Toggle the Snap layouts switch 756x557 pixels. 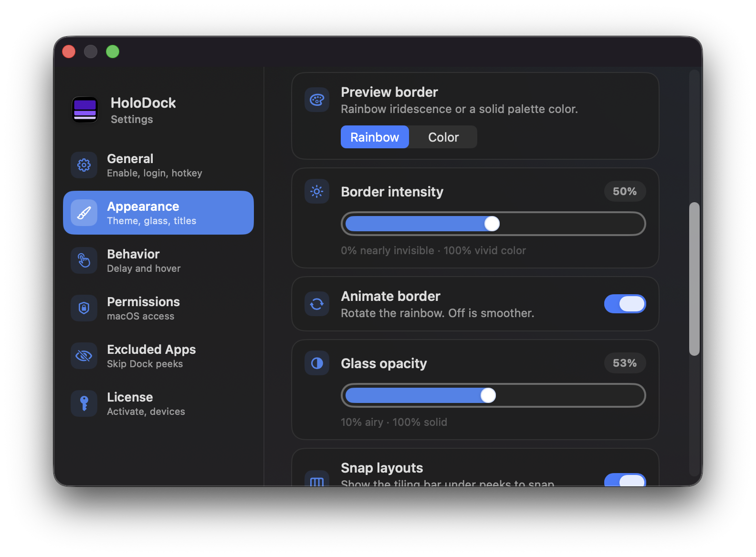625,480
